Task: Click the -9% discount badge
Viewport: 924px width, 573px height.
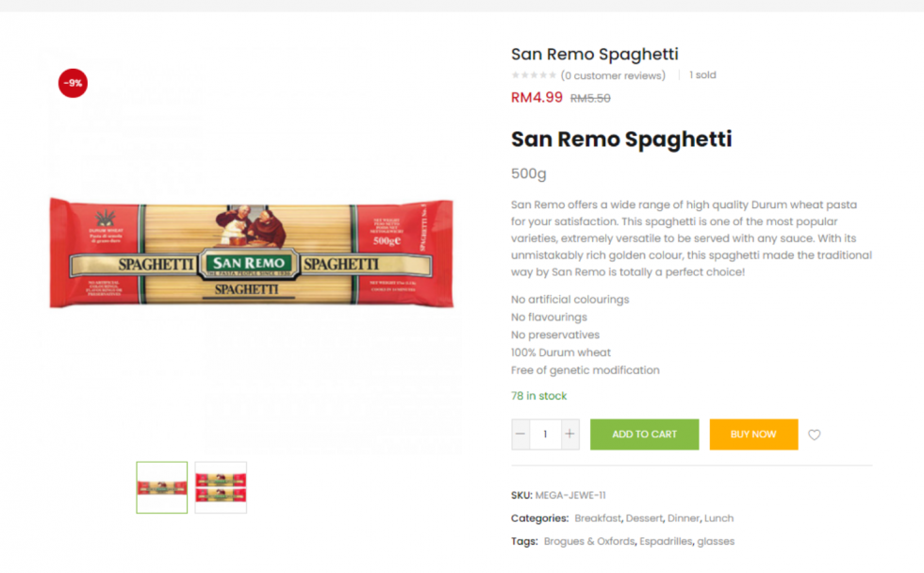Action: (74, 83)
